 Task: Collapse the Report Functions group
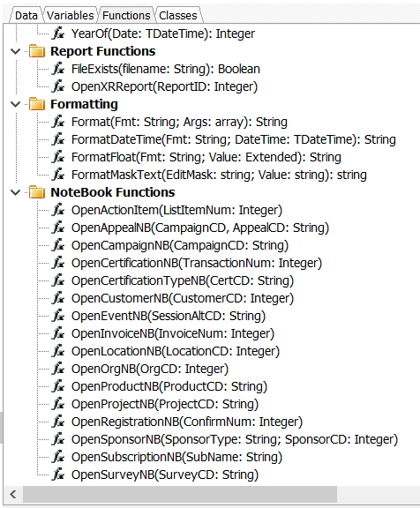point(15,51)
